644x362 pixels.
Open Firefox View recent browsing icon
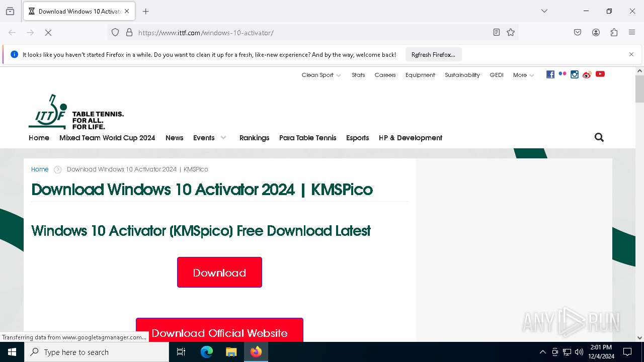(x=10, y=11)
